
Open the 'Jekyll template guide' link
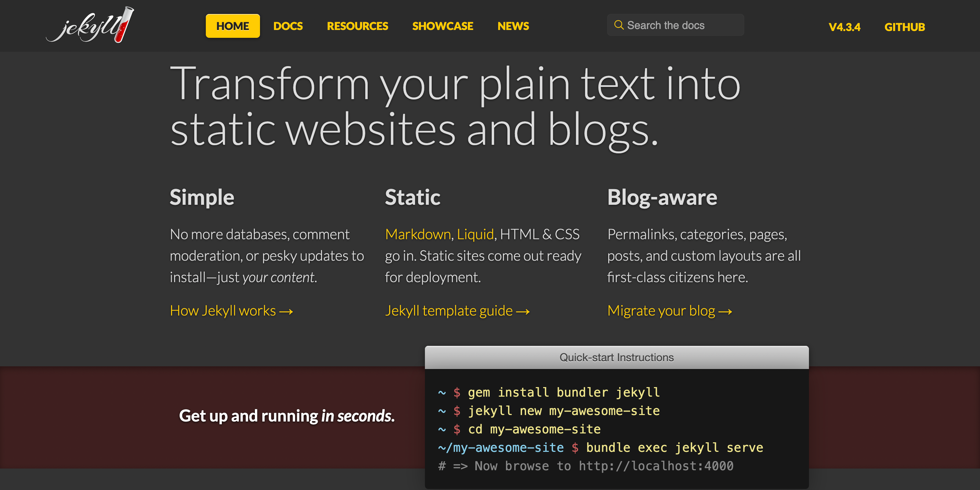[x=457, y=310]
